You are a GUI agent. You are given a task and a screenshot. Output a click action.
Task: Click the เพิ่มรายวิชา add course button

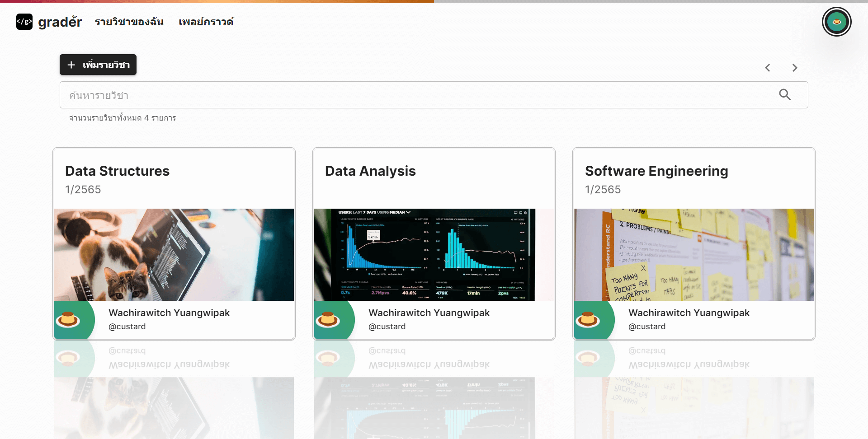tap(98, 65)
